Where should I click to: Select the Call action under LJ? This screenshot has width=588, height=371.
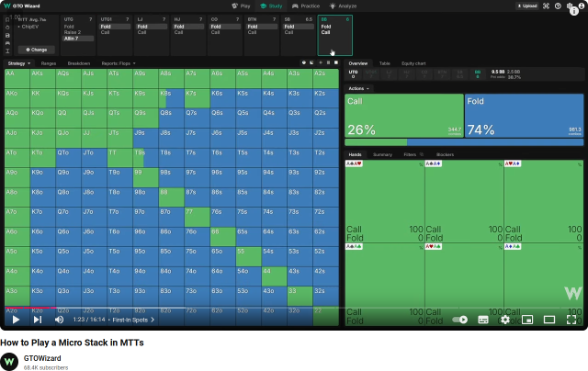point(141,32)
